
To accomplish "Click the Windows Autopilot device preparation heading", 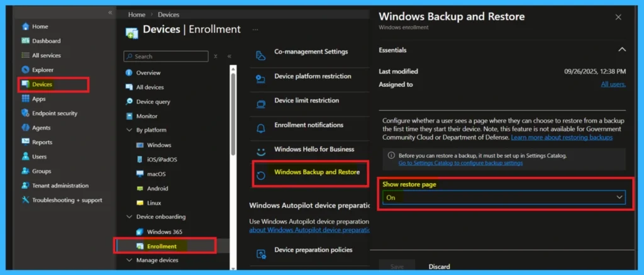I will pyautogui.click(x=309, y=205).
